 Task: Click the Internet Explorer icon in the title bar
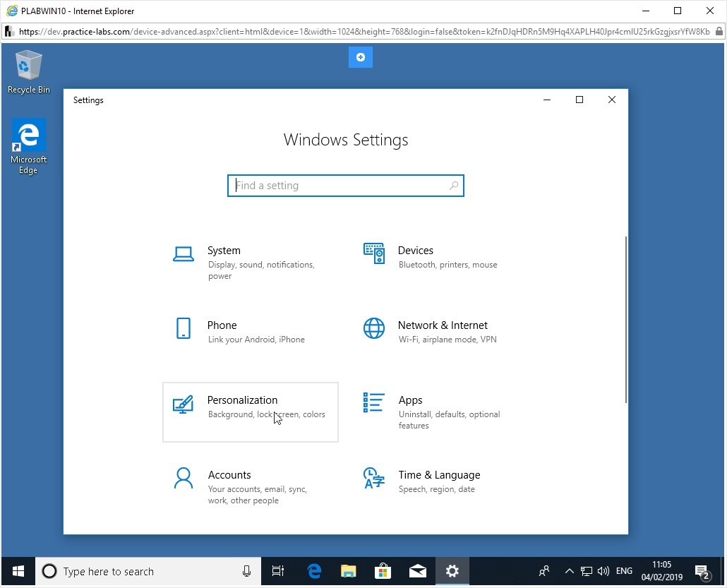(x=11, y=11)
